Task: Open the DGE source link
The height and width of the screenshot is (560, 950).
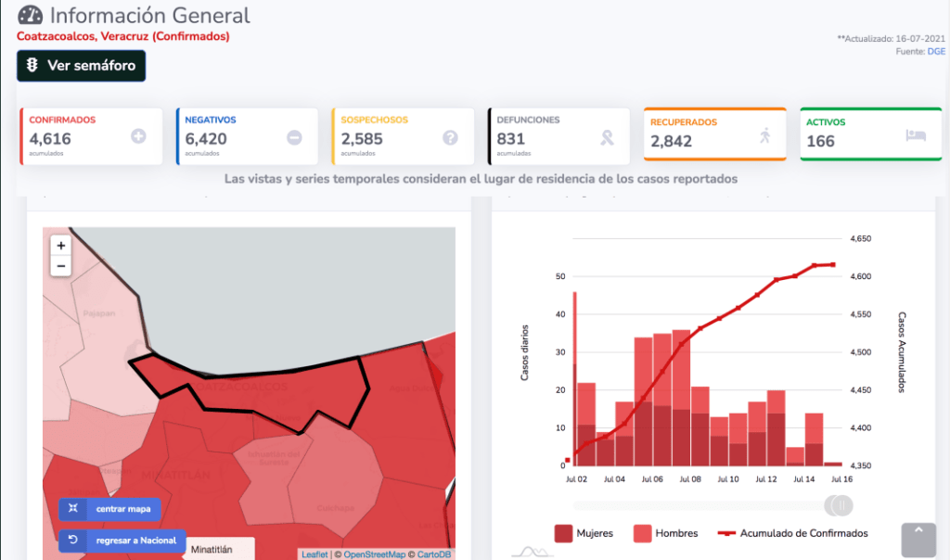Action: coord(936,52)
